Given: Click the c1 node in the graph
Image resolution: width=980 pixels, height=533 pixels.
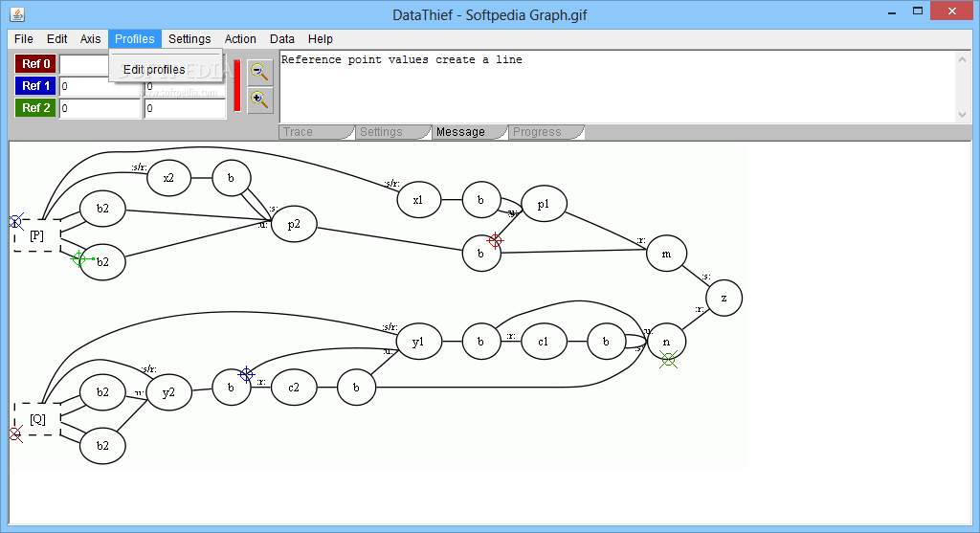Looking at the screenshot, I should [x=544, y=342].
